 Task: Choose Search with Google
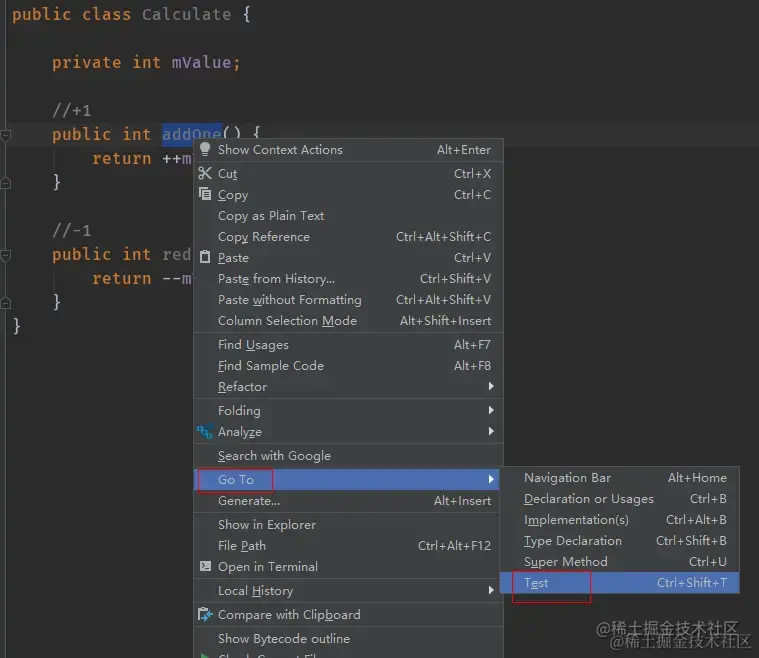pos(349,456)
